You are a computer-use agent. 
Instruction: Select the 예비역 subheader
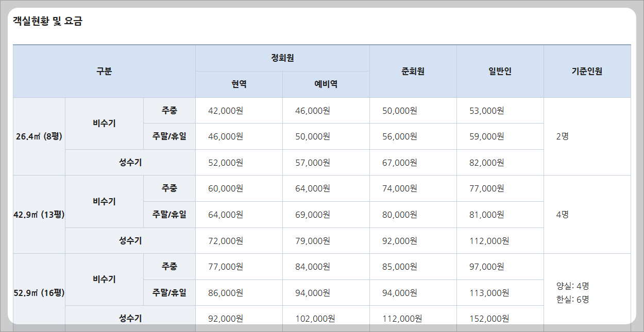[325, 84]
